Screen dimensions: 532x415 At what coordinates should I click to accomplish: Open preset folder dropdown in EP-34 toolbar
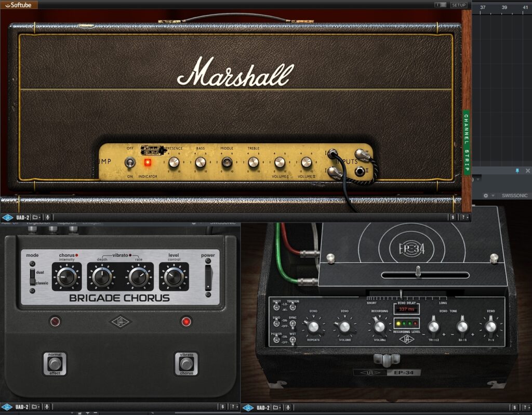tap(277, 407)
